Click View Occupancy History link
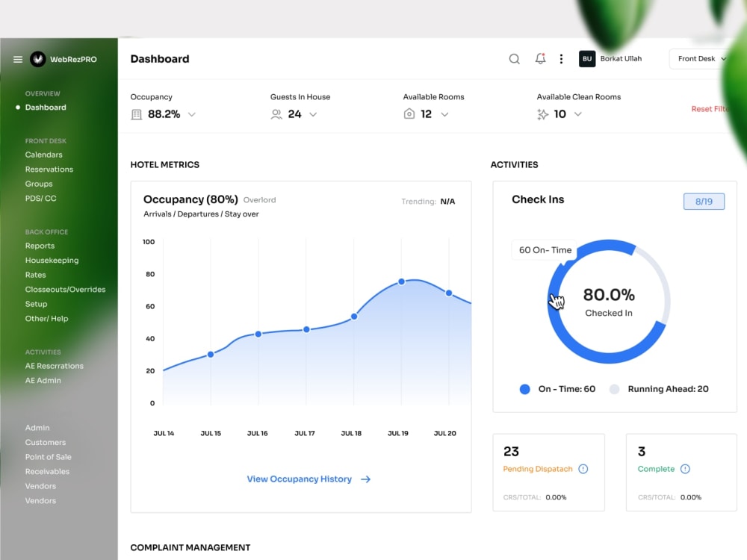The width and height of the screenshot is (747, 560). [300, 479]
